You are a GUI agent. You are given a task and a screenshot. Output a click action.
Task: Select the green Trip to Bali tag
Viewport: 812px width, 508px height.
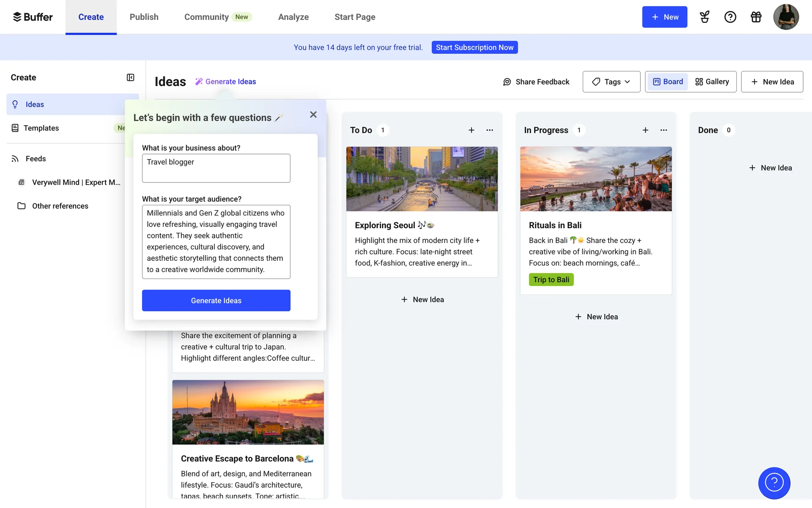click(x=551, y=280)
